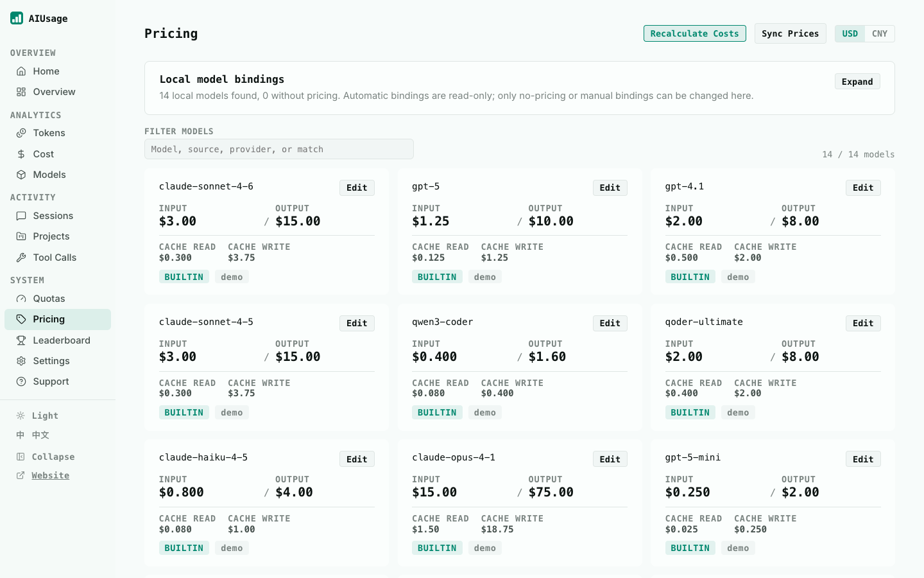Click BUILTIN badge on gpt-5-mini card
Screen dimensions: 924x578
tap(690, 548)
